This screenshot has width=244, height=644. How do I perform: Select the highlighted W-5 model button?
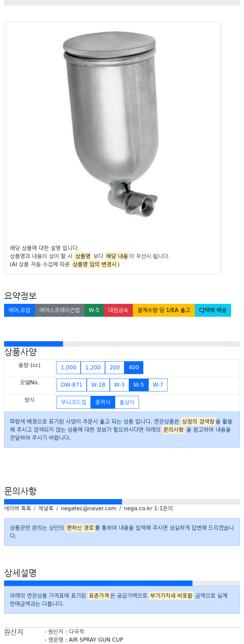point(139,385)
